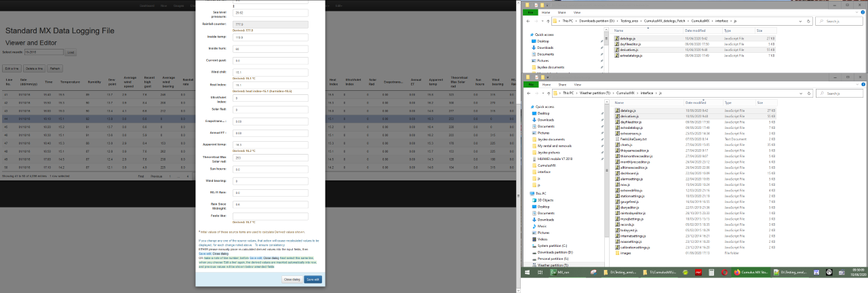Expand the ribbon in the top Explorer window
The height and width of the screenshot is (293, 868).
858,12
